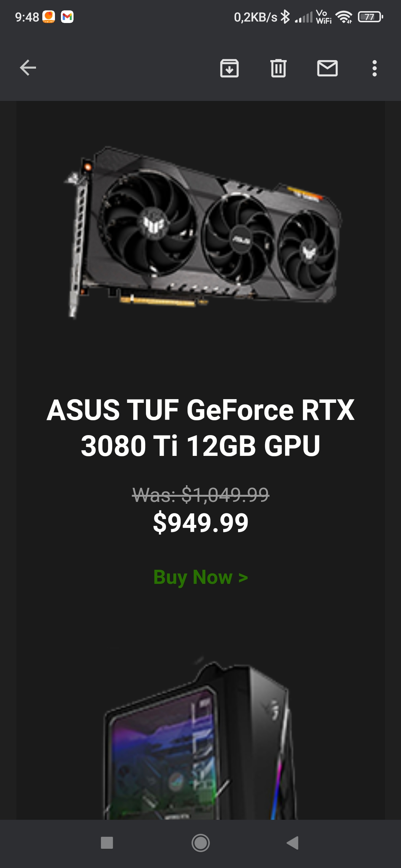Open the ROG desktop tower image
401x868 pixels.
tap(200, 740)
